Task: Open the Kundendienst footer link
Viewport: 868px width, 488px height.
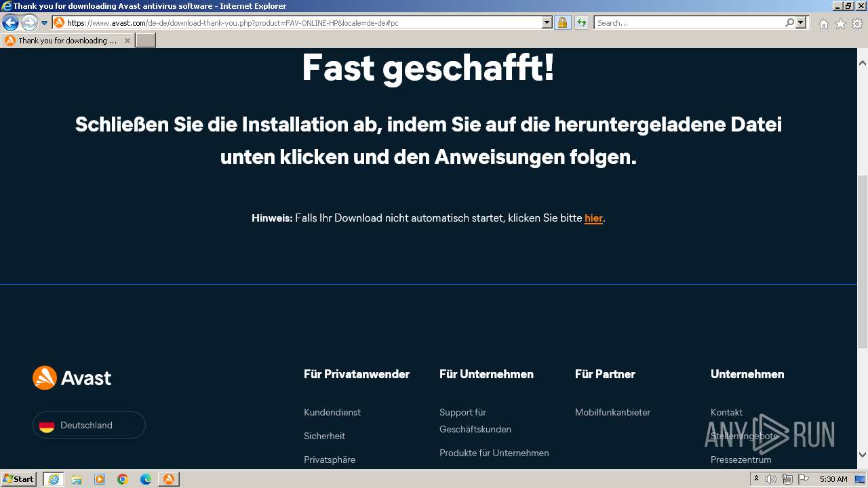Action: (x=332, y=412)
